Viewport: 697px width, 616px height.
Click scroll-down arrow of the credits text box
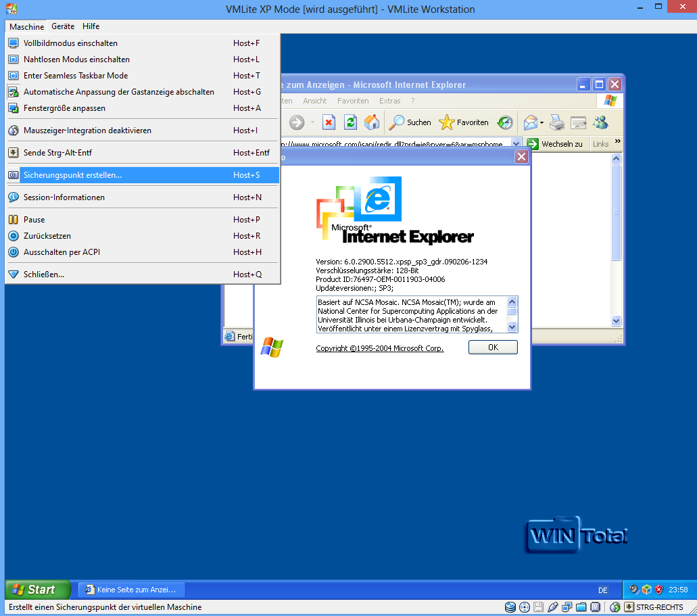point(512,327)
